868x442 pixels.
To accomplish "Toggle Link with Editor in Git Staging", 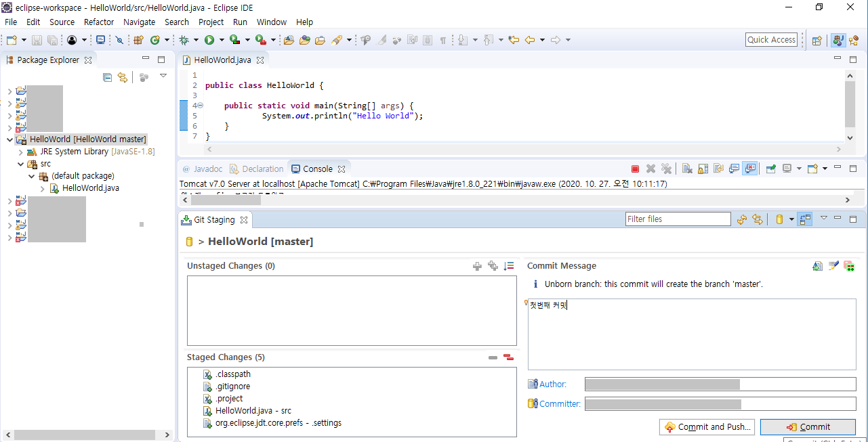I will tap(758, 219).
